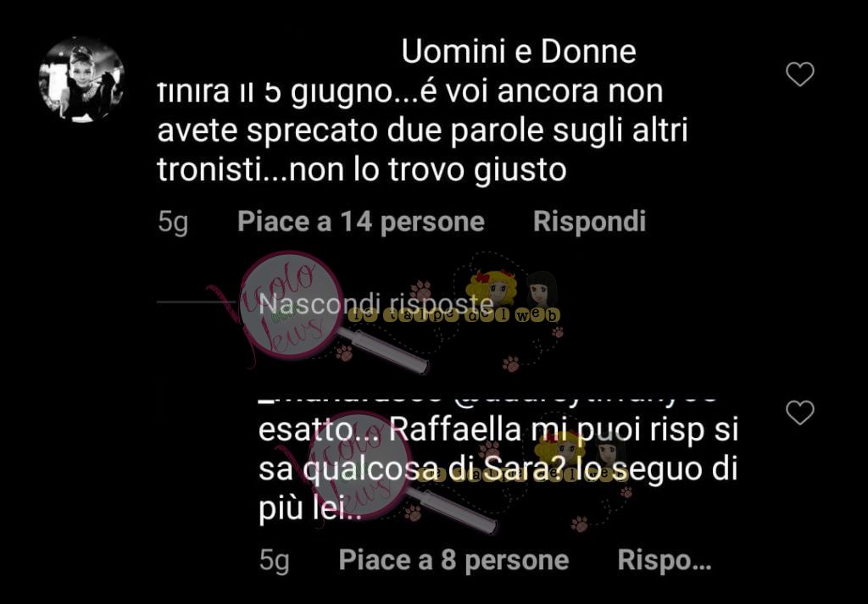
Task: Click the lower talpe del web watermark
Action: tap(521, 473)
